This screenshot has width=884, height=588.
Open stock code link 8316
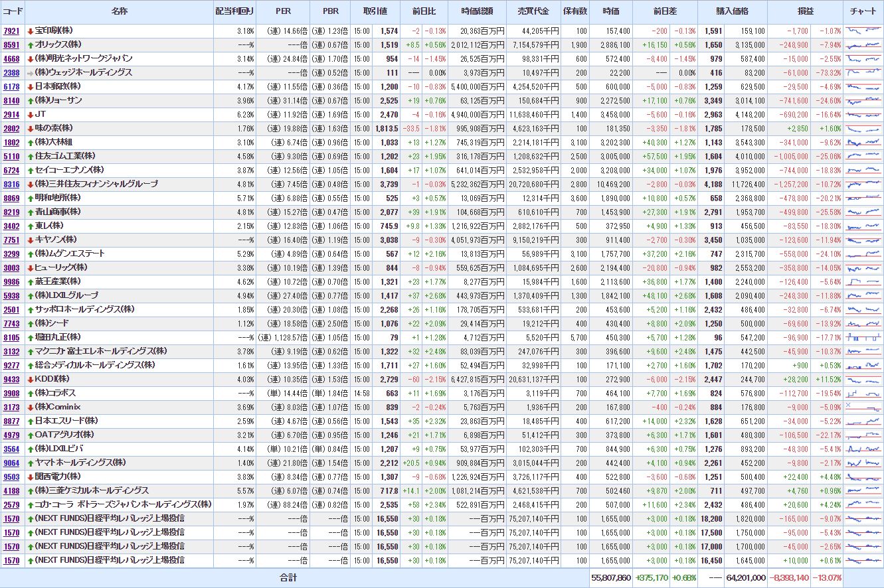[11, 184]
